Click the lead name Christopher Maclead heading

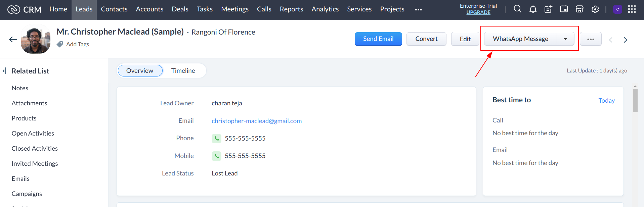120,32
